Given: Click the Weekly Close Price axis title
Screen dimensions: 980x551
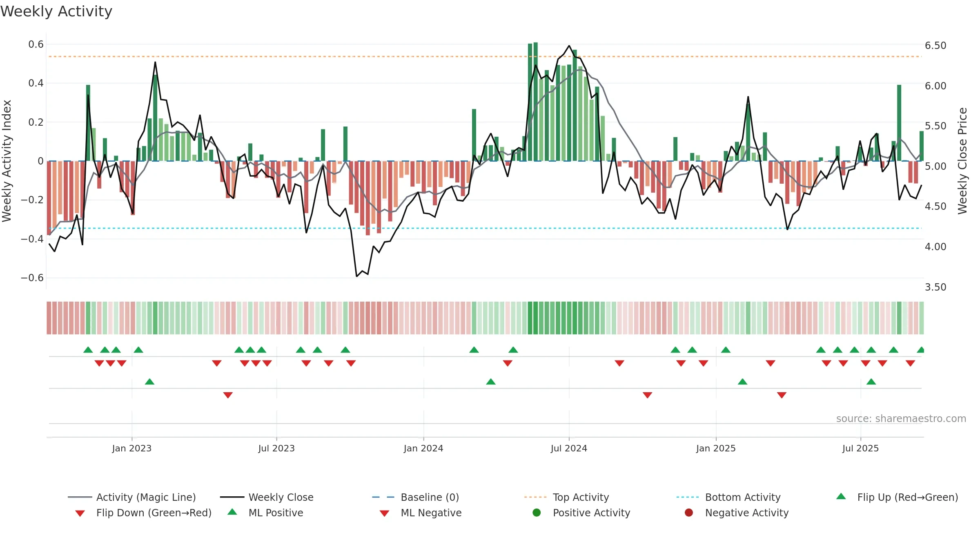Looking at the screenshot, I should coord(962,161).
